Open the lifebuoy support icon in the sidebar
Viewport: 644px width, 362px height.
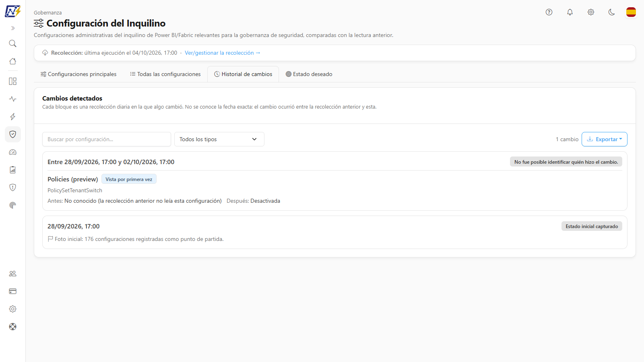[13, 327]
